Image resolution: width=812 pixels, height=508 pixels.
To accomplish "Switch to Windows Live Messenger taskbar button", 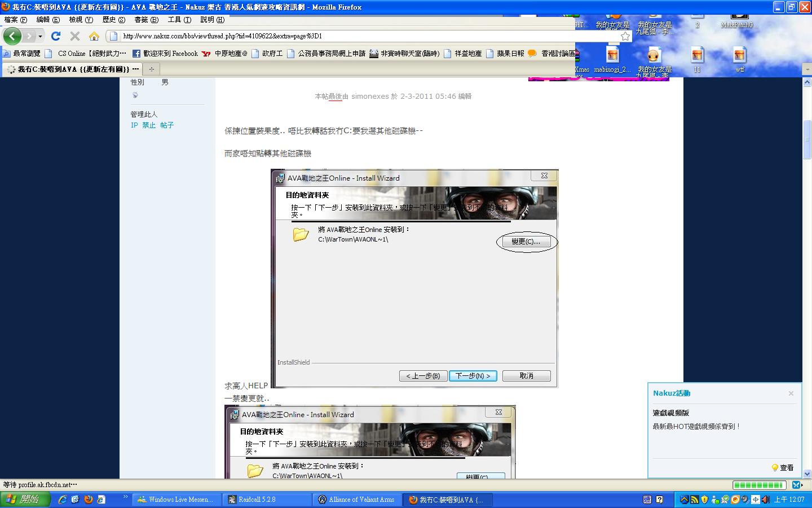I will click(x=176, y=500).
